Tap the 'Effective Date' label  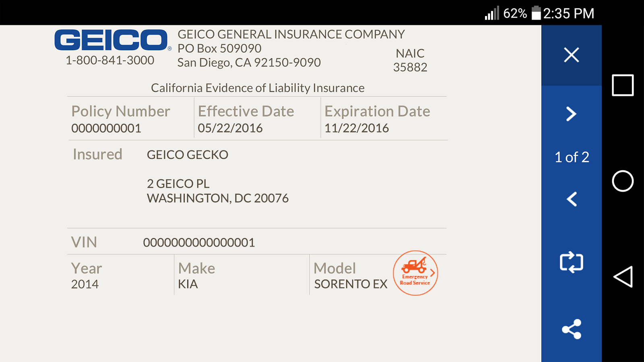point(246,111)
